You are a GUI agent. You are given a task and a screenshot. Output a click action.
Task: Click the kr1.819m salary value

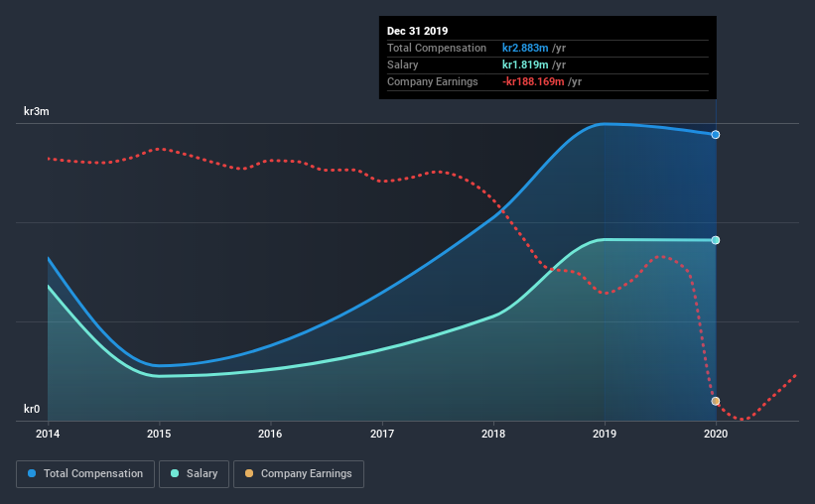coord(525,64)
